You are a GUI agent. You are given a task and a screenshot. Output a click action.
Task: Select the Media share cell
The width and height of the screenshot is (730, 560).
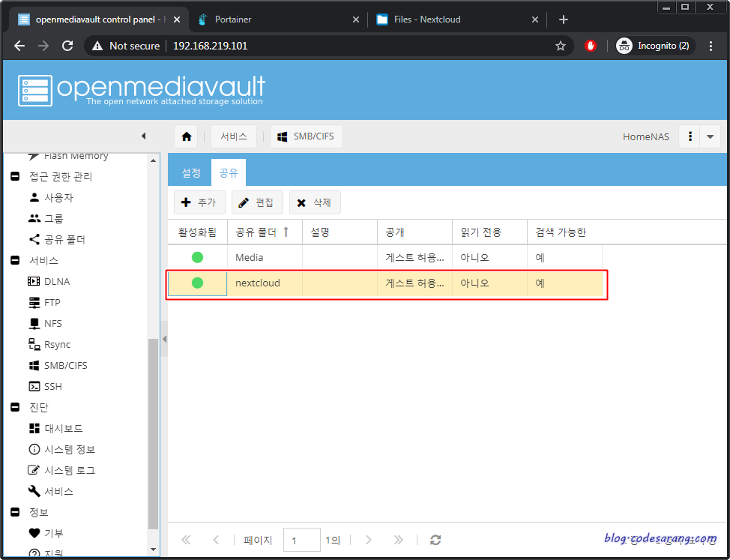(x=265, y=257)
